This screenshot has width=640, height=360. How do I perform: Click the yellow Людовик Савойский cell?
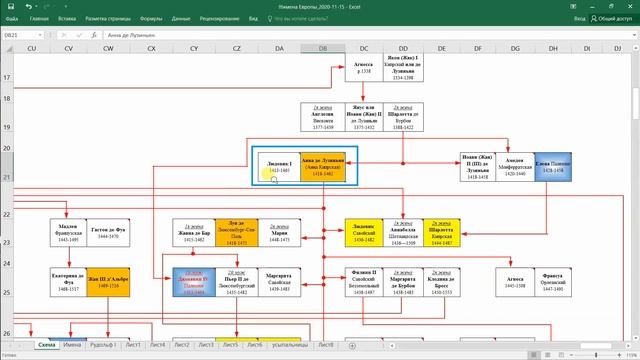(364, 233)
